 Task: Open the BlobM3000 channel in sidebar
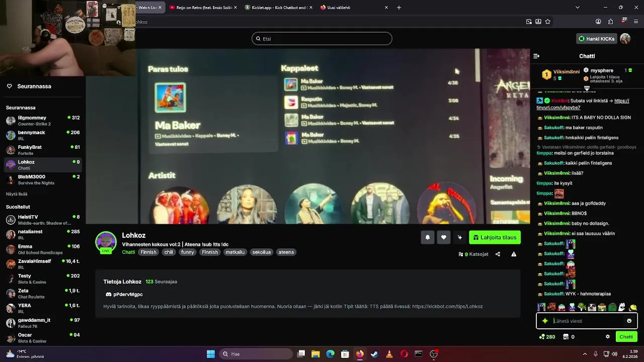click(x=43, y=179)
